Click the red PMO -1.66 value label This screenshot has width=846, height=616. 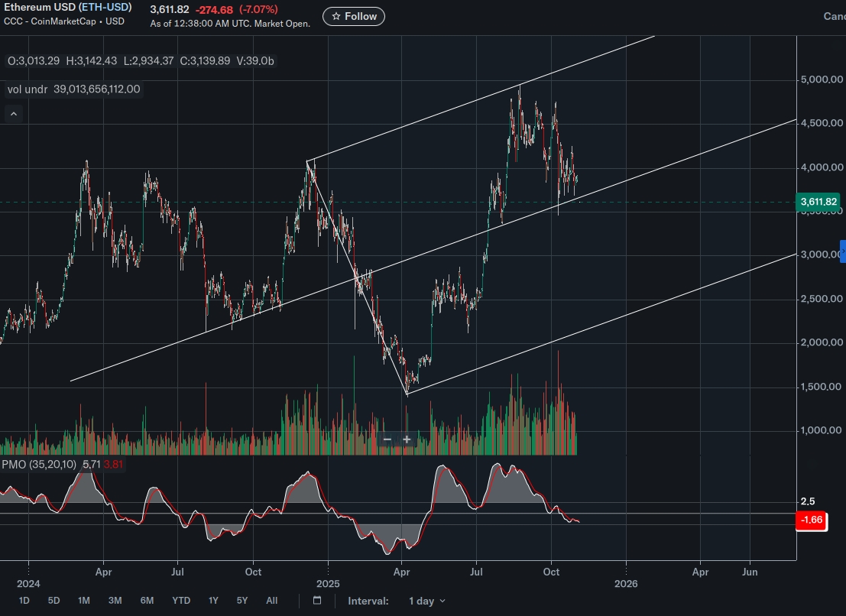811,520
